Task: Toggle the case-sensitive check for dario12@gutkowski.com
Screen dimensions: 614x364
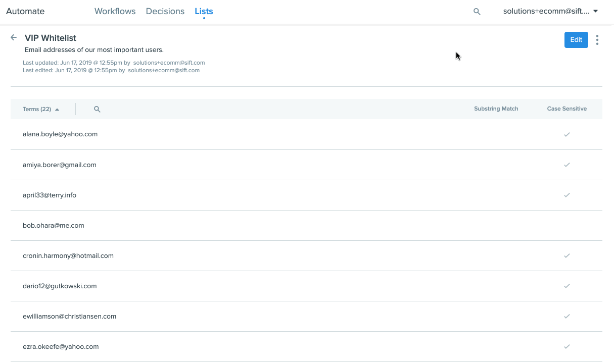Action: [x=567, y=286]
